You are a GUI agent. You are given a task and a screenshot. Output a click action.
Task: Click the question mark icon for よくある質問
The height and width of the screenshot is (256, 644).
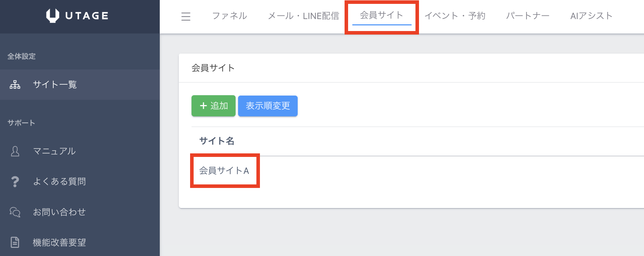click(15, 182)
